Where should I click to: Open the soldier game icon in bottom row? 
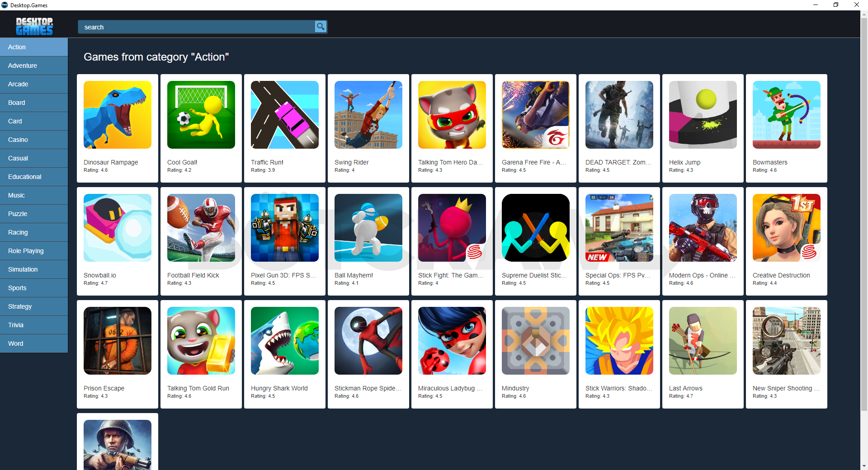point(118,445)
